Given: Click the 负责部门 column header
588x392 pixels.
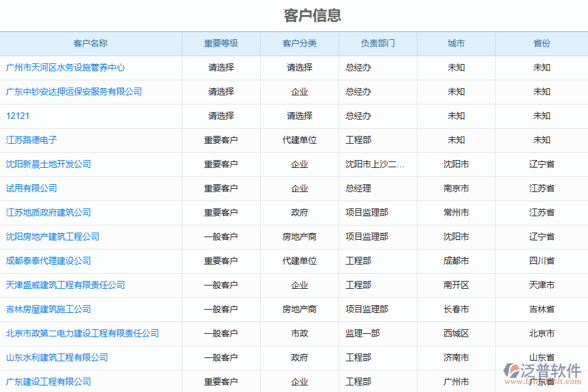Looking at the screenshot, I should pos(377,43).
